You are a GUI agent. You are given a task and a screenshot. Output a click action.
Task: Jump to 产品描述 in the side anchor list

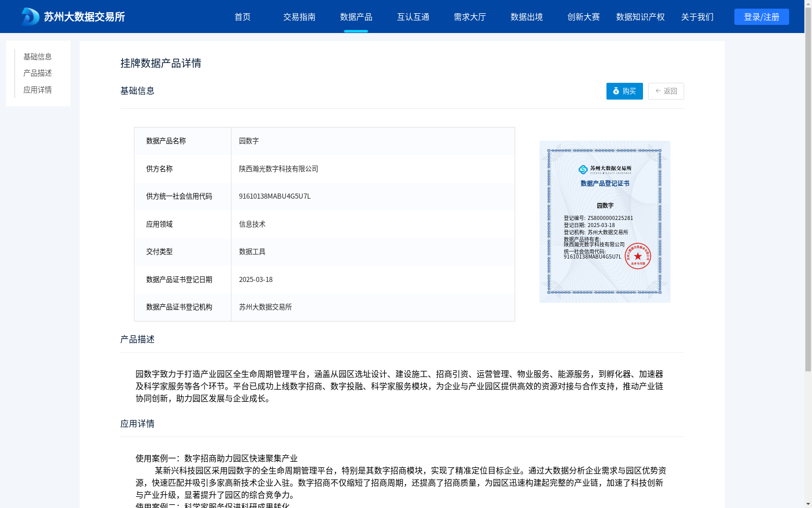pos(38,73)
